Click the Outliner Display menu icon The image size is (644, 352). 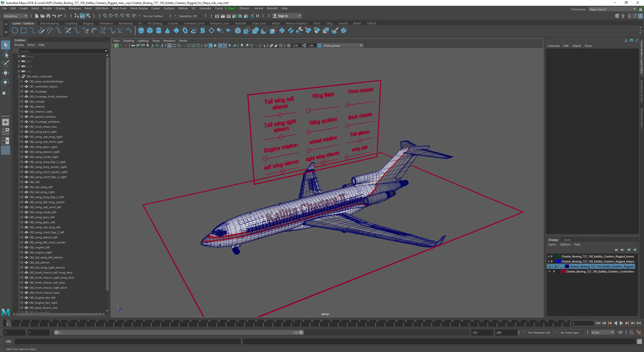tap(19, 45)
